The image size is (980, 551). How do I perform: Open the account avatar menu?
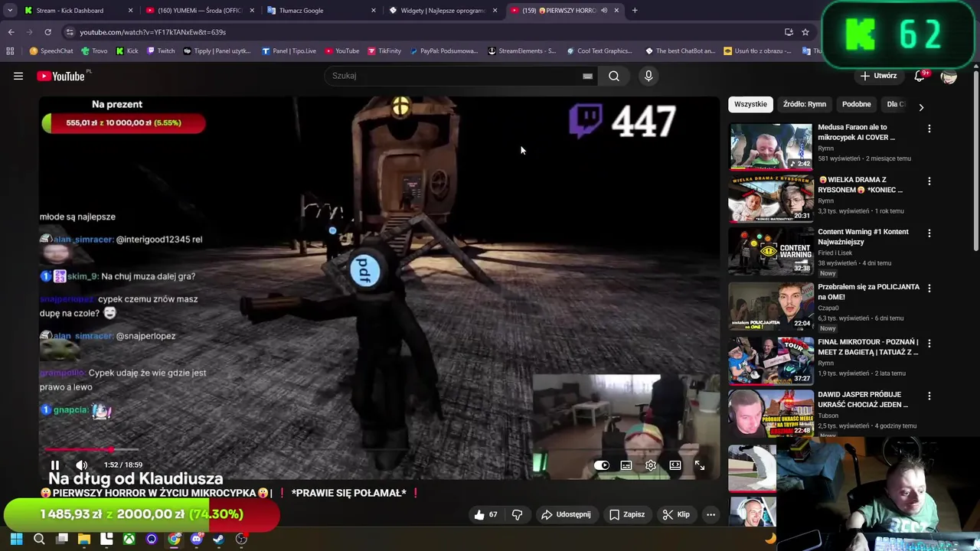click(x=949, y=76)
